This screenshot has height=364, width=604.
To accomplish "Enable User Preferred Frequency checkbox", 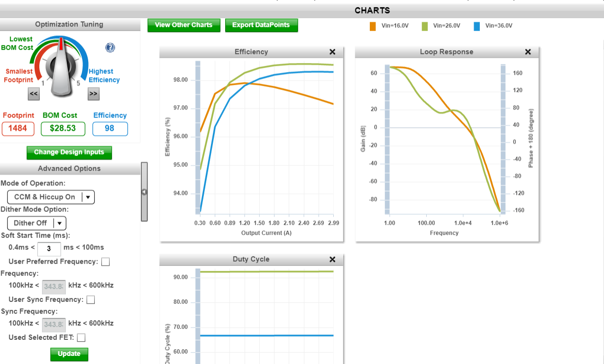I will (x=105, y=262).
